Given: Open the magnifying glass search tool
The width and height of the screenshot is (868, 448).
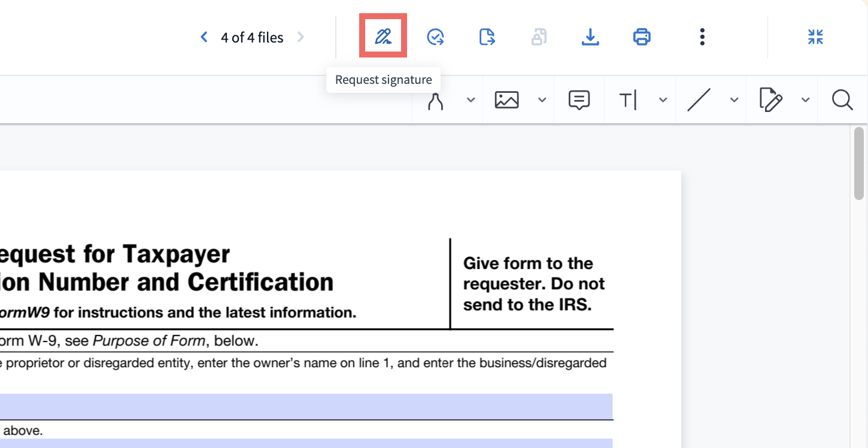Looking at the screenshot, I should [842, 100].
